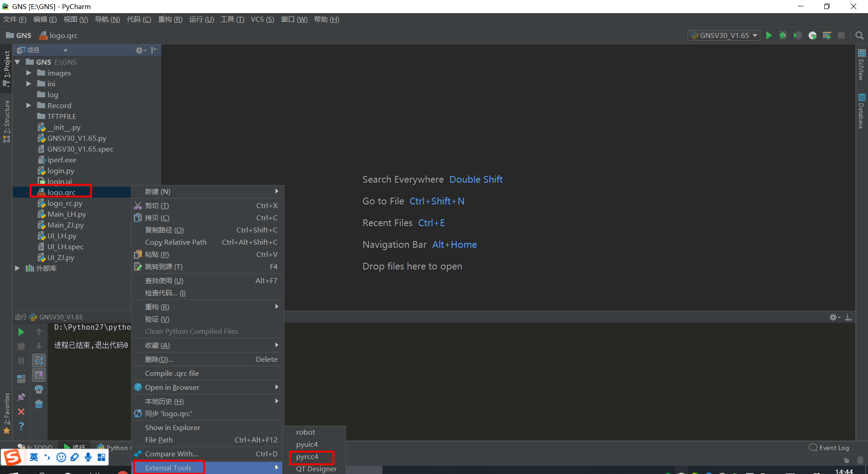Toggle scroll to end in console
The image size is (868, 474).
pos(39,375)
